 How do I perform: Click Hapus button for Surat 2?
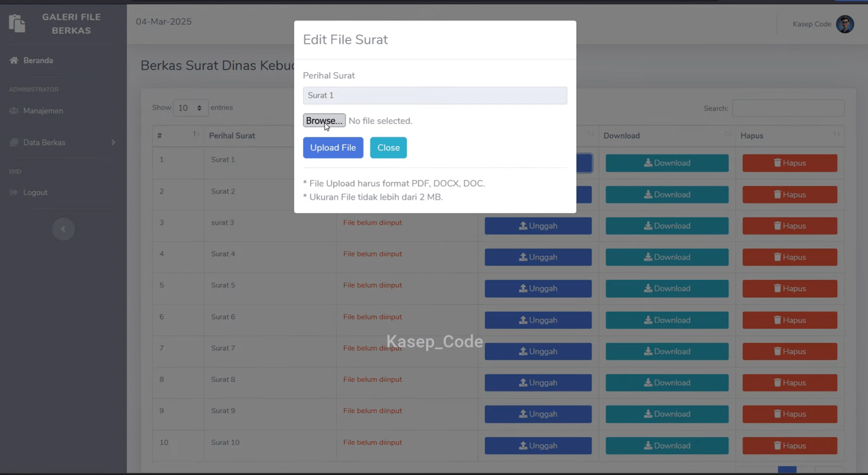pyautogui.click(x=790, y=195)
